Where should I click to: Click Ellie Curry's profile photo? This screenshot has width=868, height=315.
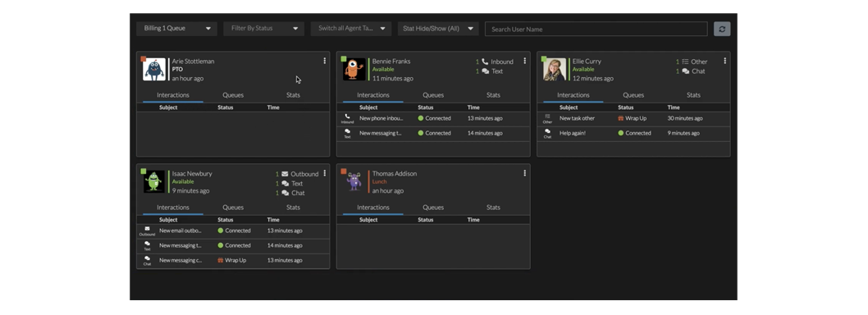coord(555,70)
